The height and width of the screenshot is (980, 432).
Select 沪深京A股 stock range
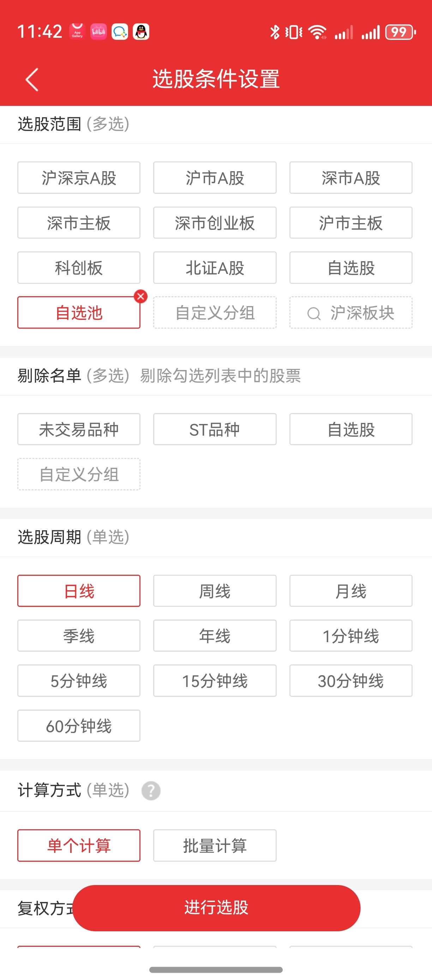click(79, 178)
